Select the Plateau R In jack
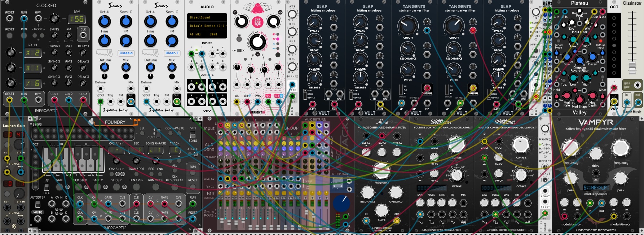644x235 pixels. tap(565, 11)
